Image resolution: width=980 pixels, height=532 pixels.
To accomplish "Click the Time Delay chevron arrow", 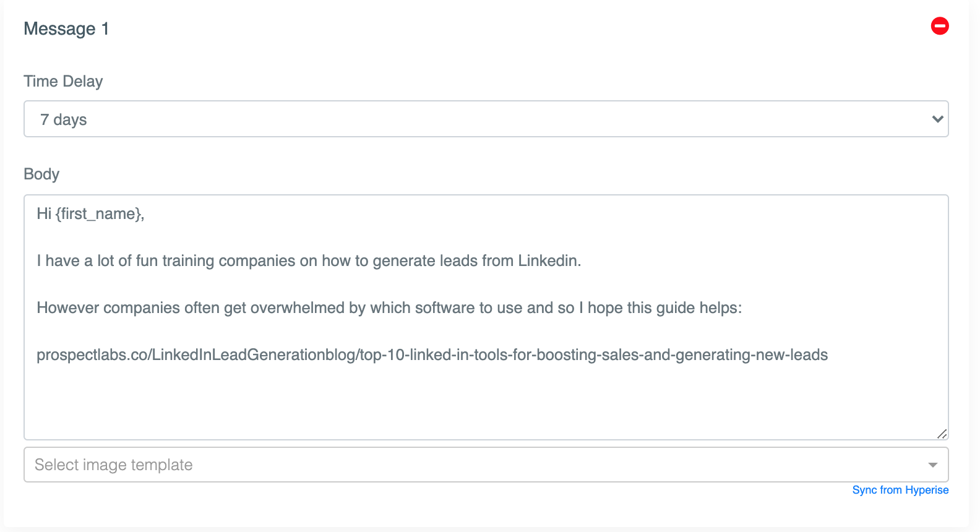I will pyautogui.click(x=937, y=119).
